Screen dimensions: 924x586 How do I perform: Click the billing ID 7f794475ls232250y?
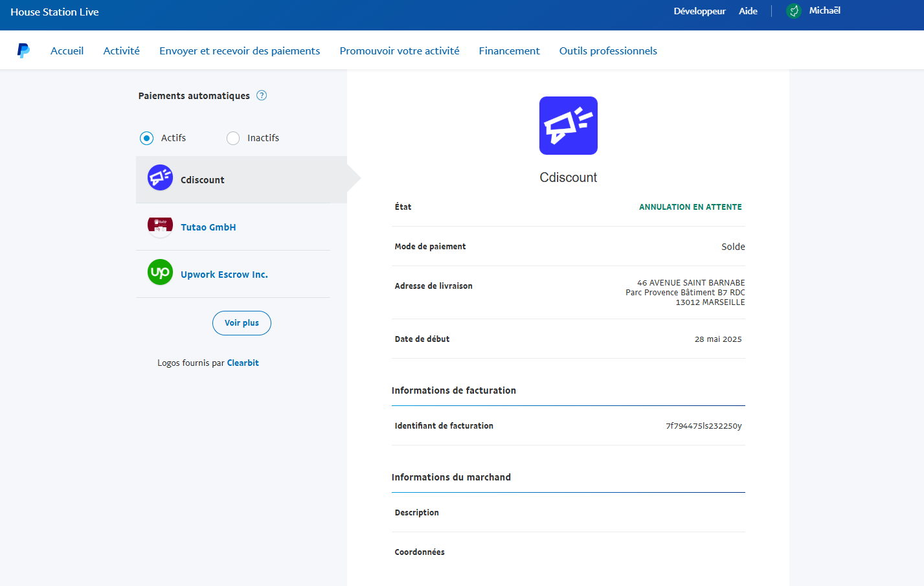[x=704, y=426]
